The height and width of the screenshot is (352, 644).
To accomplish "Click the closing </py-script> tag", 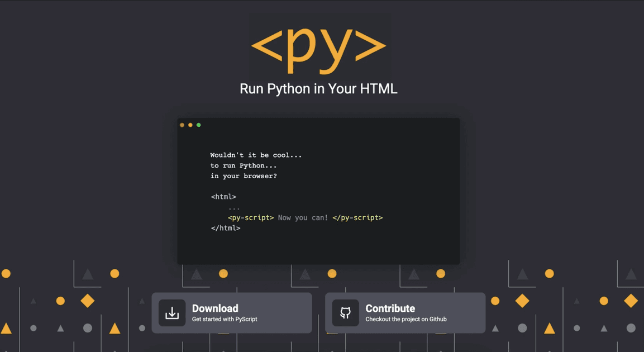I will 357,218.
